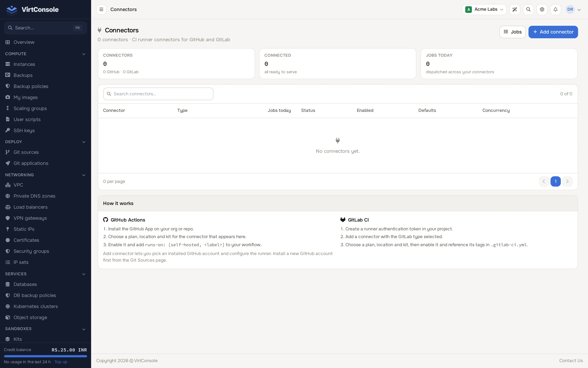This screenshot has height=368, width=588.
Task: Open the settings gear icon
Action: [x=542, y=10]
